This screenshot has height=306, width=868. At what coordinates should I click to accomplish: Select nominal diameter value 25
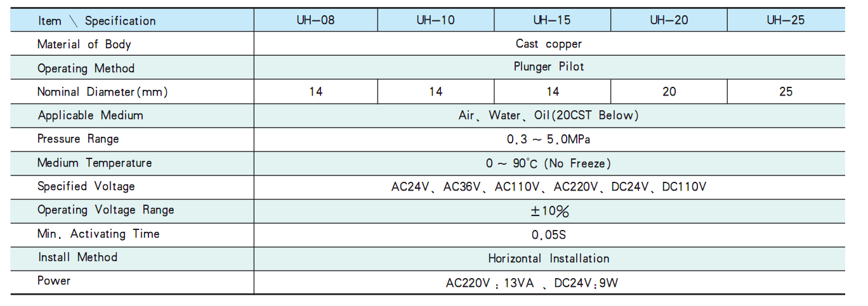pos(786,92)
